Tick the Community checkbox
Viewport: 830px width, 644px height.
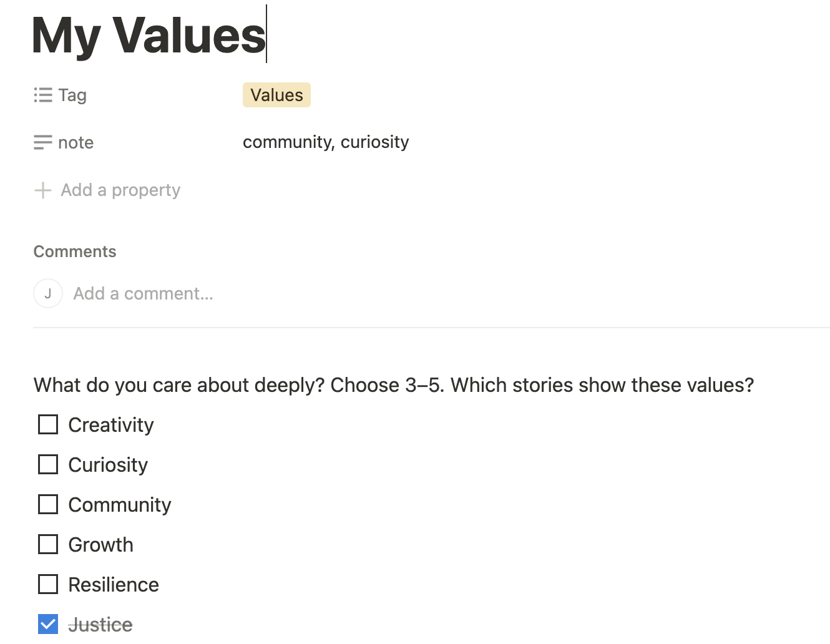pyautogui.click(x=48, y=505)
